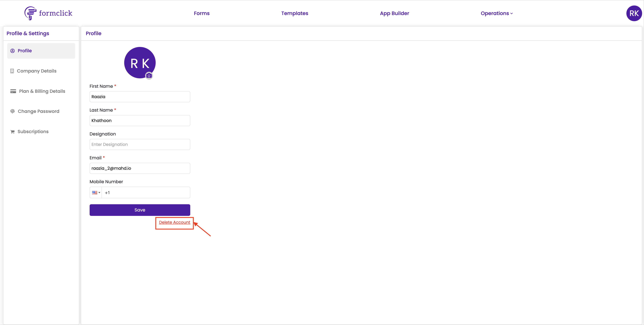Click the US flag icon
Screen dimensions: 644x325
[x=94, y=192]
